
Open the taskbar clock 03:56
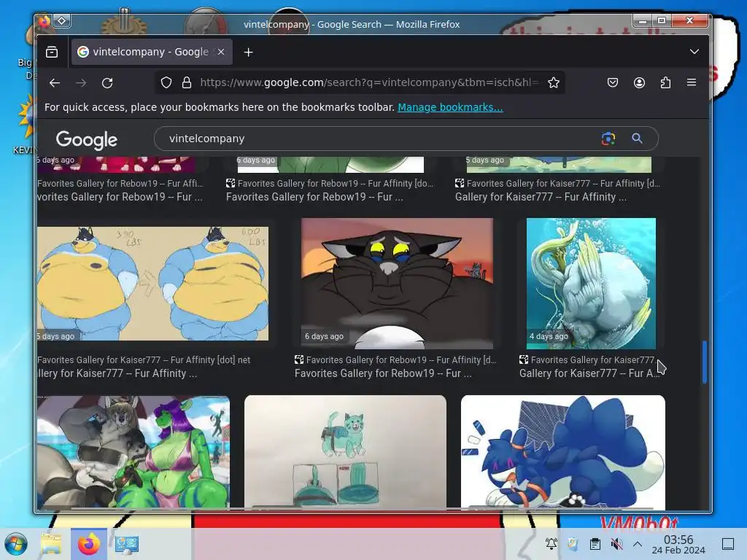pos(678,544)
